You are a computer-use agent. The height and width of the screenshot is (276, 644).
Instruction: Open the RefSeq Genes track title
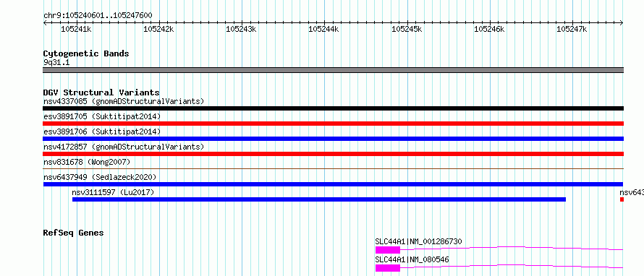coord(74,233)
